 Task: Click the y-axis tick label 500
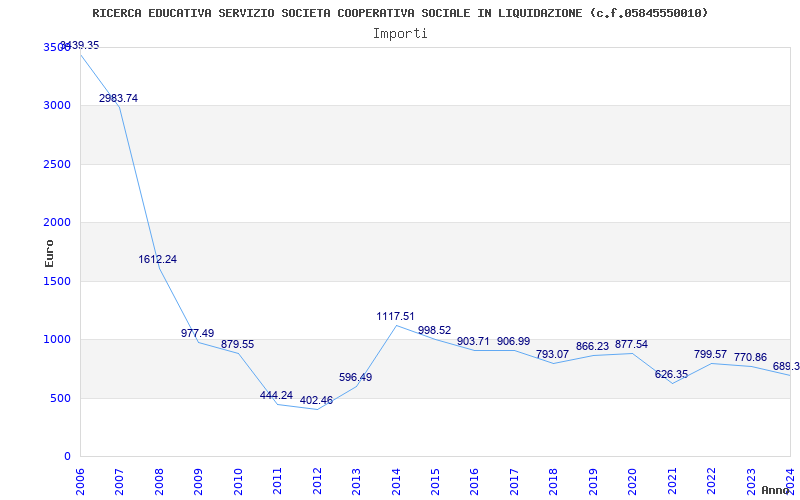(63, 398)
